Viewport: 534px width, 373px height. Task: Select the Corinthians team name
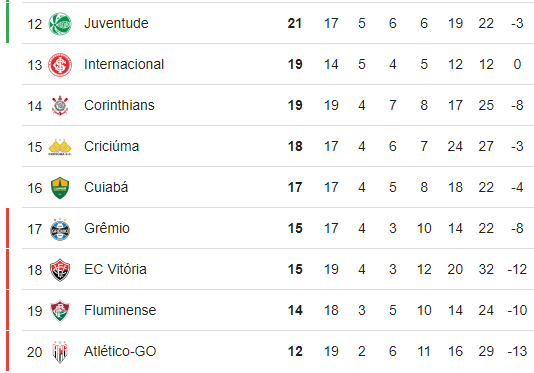coord(119,105)
